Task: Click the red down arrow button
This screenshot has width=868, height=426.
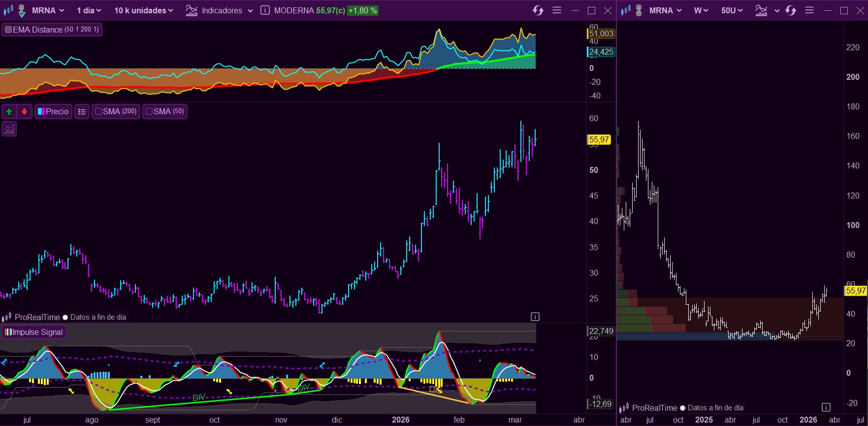Action: click(24, 112)
